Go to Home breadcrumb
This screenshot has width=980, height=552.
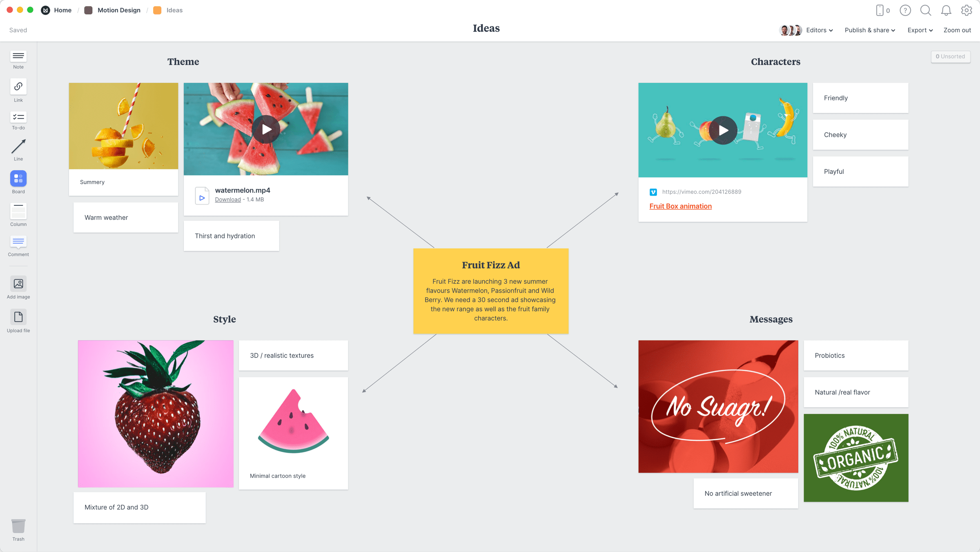[62, 10]
